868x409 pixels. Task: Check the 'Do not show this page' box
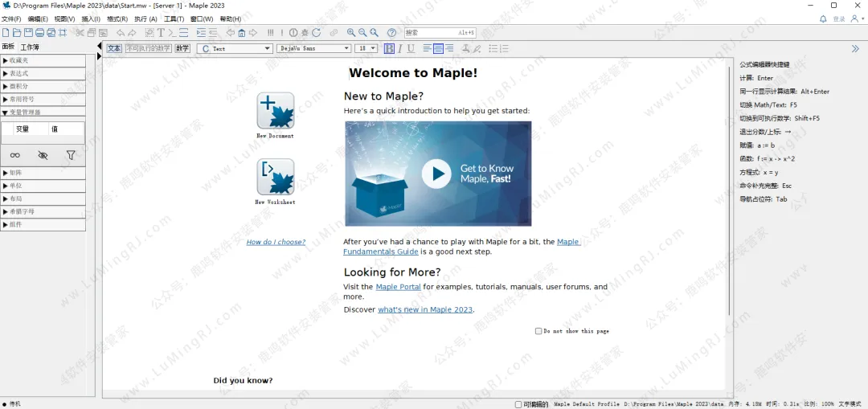(538, 331)
